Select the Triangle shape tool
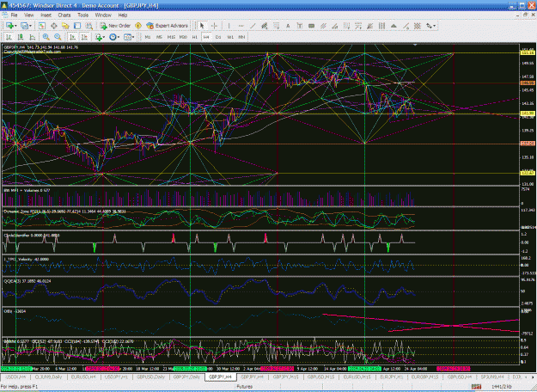Image resolution: width=537 pixels, height=392 pixels. [x=394, y=26]
